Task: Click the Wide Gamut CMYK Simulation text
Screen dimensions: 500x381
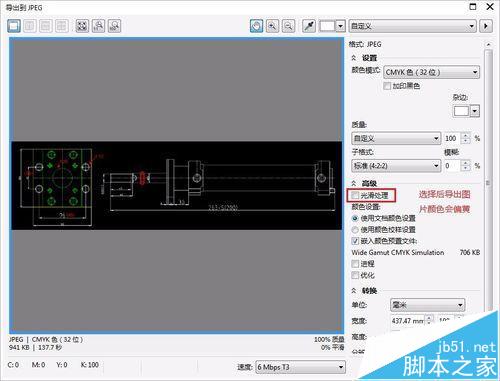Action: point(398,253)
